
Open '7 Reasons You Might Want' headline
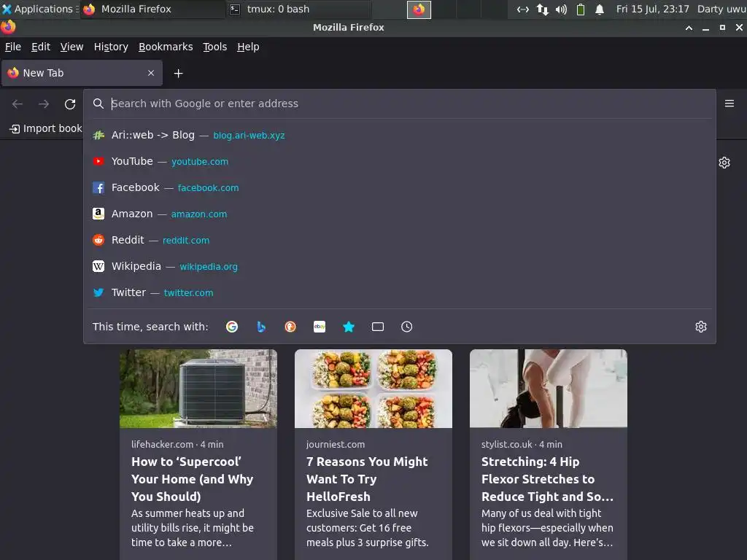click(x=368, y=479)
